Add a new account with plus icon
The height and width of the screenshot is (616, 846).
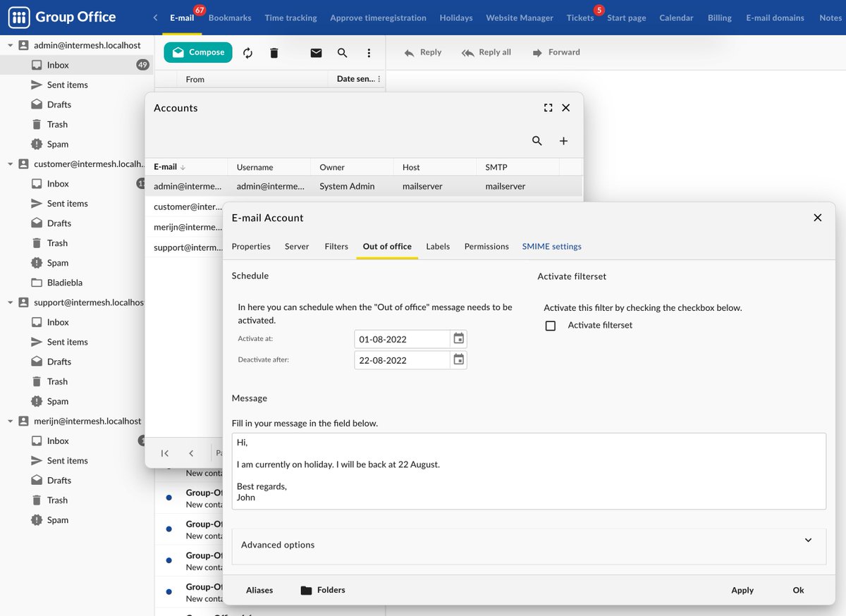pyautogui.click(x=563, y=141)
